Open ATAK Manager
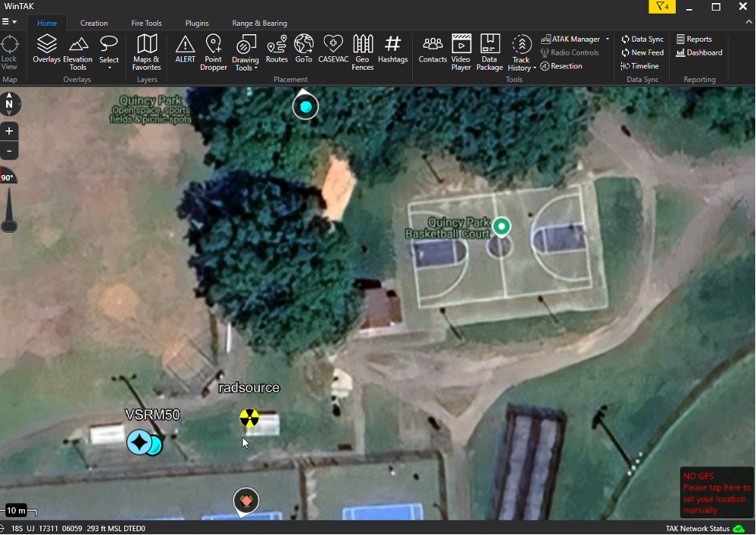Image resolution: width=756 pixels, height=535 pixels. point(571,39)
